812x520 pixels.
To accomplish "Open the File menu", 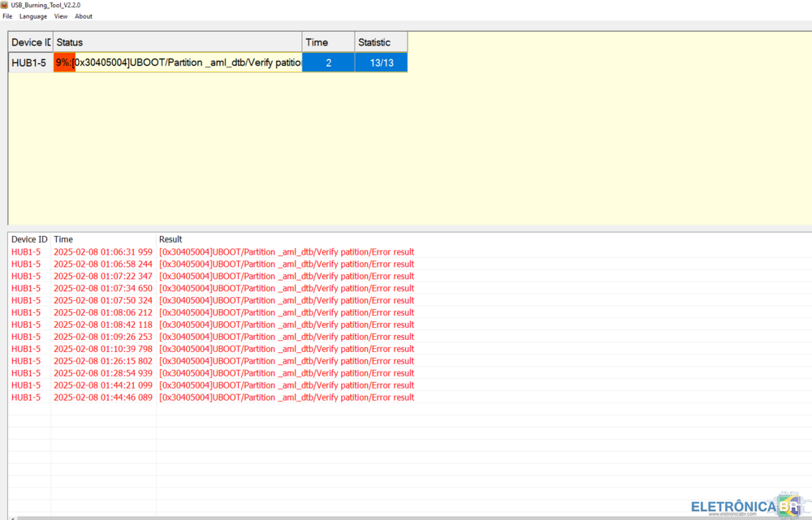I will 7,16.
